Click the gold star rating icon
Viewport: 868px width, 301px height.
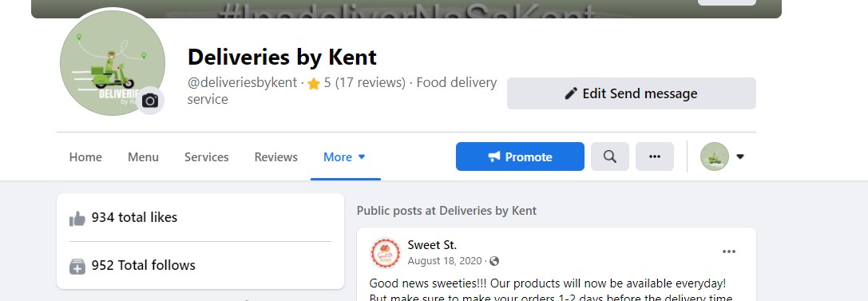[x=314, y=84]
